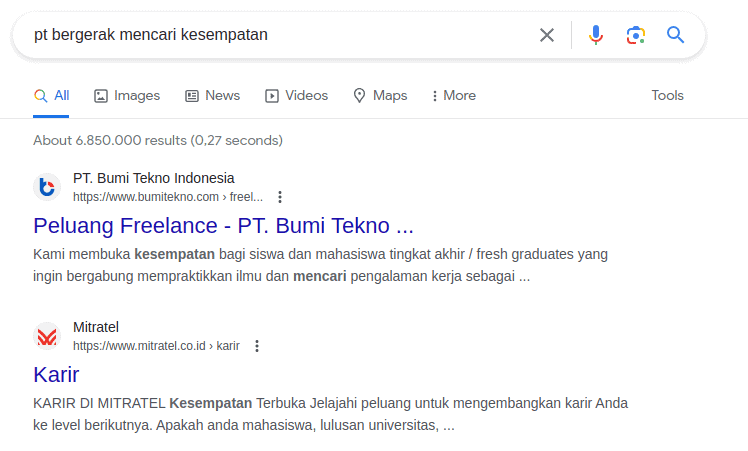748x451 pixels.
Task: Select the All results tab
Action: click(x=52, y=96)
